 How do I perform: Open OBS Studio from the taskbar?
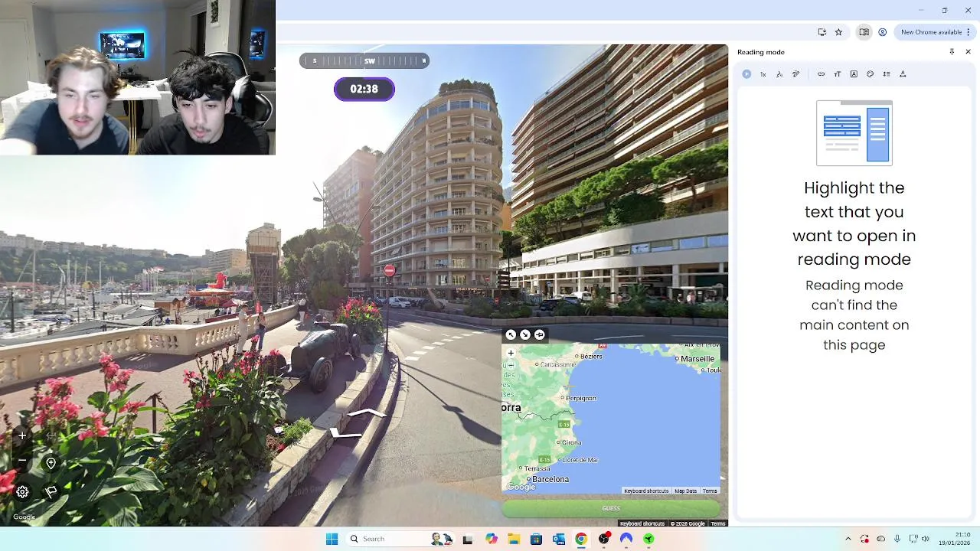tap(604, 539)
